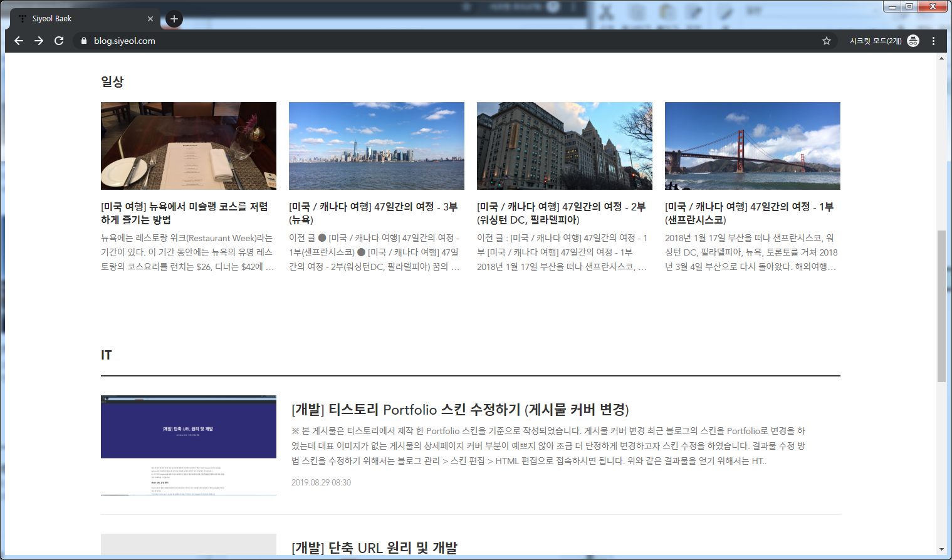The width and height of the screenshot is (952, 560).
Task: Open the restaurant table setting thumbnail
Action: 189,146
